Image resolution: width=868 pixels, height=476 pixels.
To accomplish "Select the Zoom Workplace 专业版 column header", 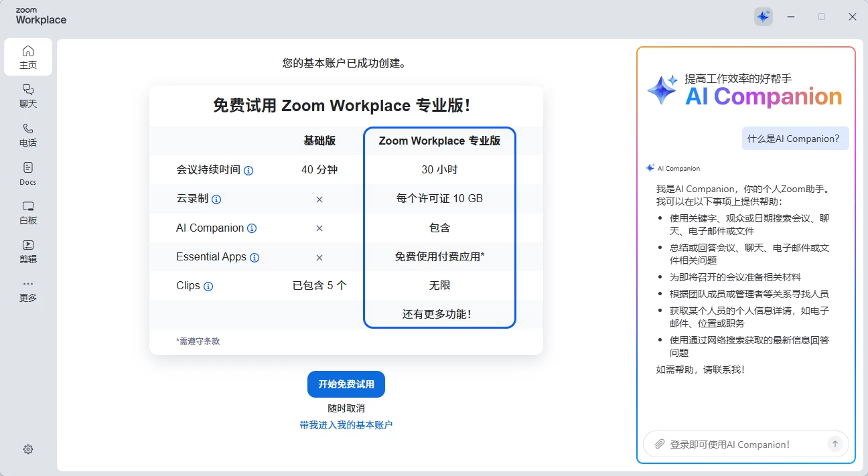I will [439, 141].
